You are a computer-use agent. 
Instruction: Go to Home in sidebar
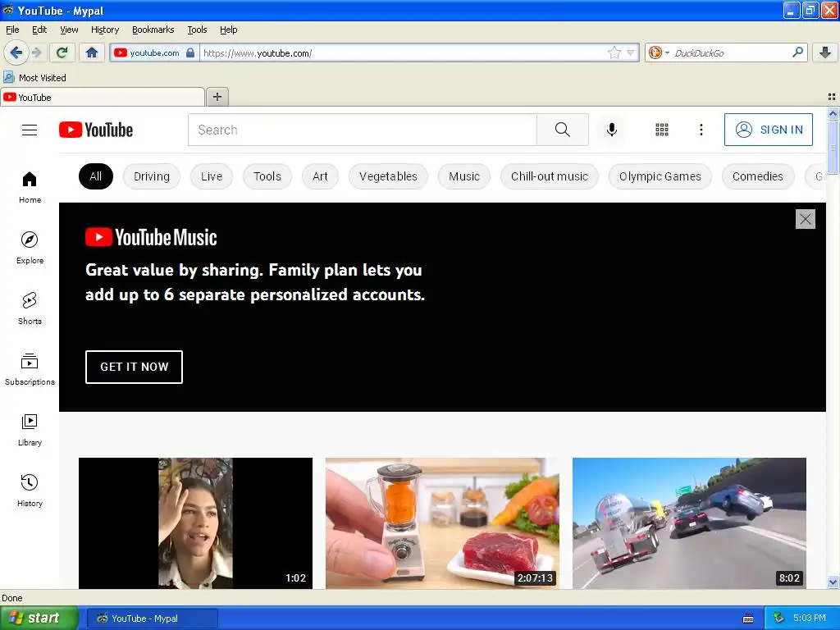(30, 188)
